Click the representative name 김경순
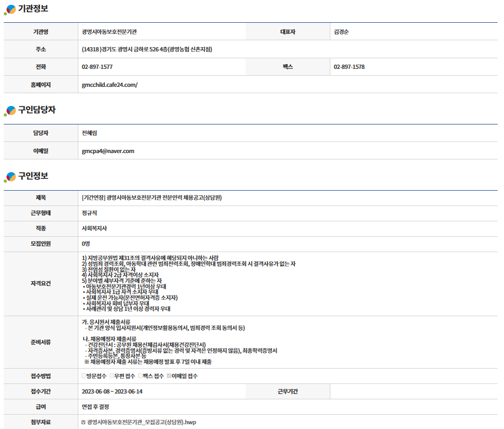Image resolution: width=504 pixels, height=429 pixels. [x=341, y=32]
